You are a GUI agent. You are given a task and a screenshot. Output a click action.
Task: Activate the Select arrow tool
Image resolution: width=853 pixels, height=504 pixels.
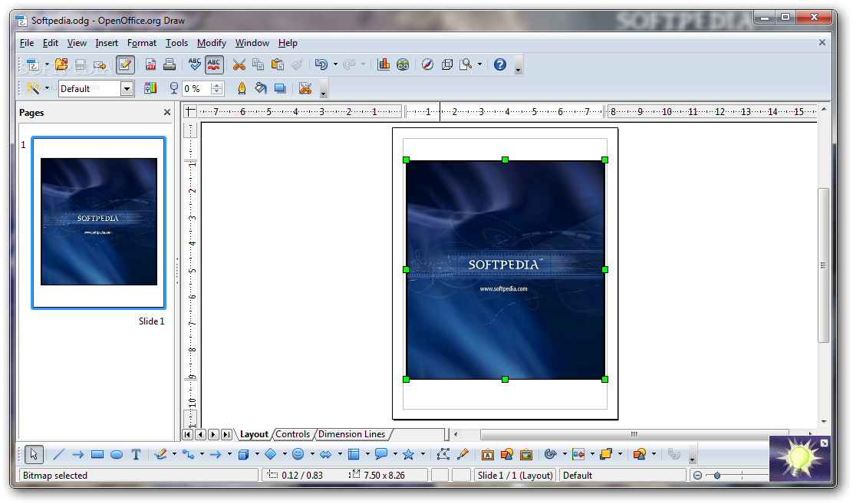pos(34,454)
